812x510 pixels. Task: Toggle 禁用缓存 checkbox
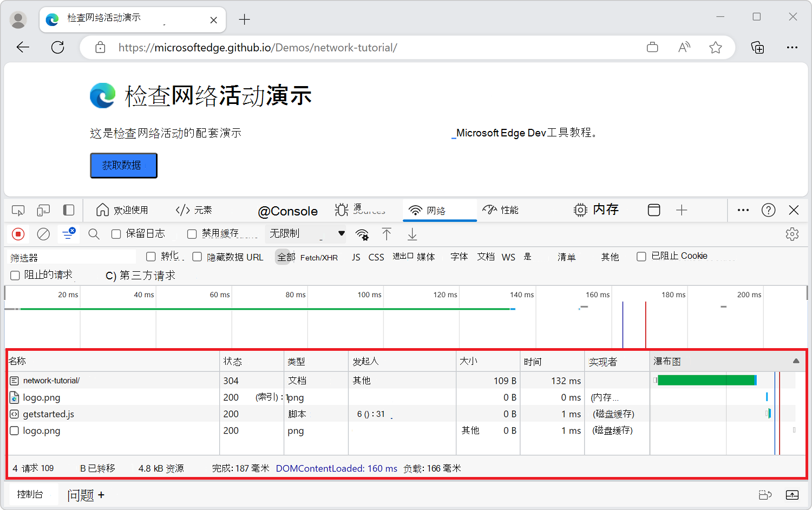(x=192, y=234)
